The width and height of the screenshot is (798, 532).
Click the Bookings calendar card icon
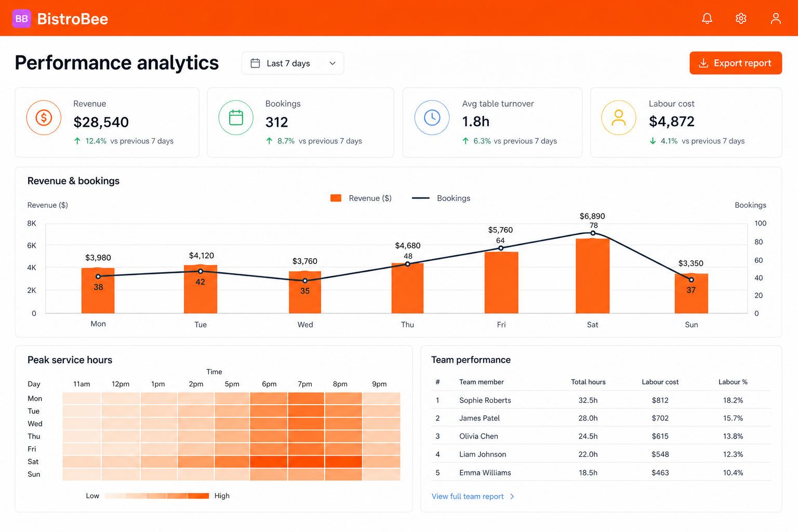point(236,117)
